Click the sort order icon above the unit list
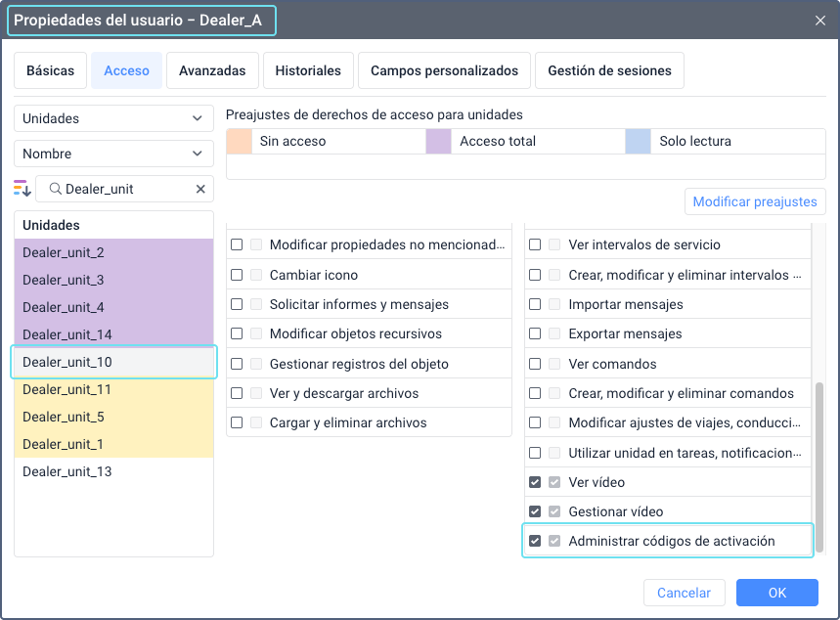 coord(22,189)
